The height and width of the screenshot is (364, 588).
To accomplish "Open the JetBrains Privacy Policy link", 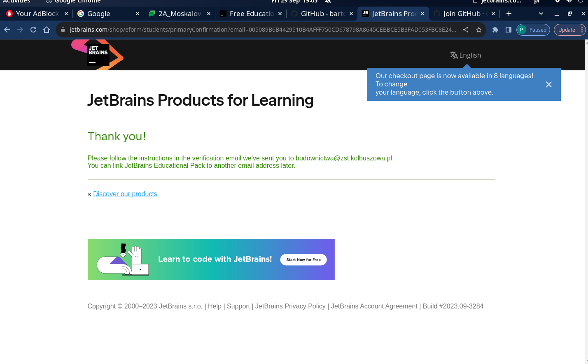I will pos(290,306).
